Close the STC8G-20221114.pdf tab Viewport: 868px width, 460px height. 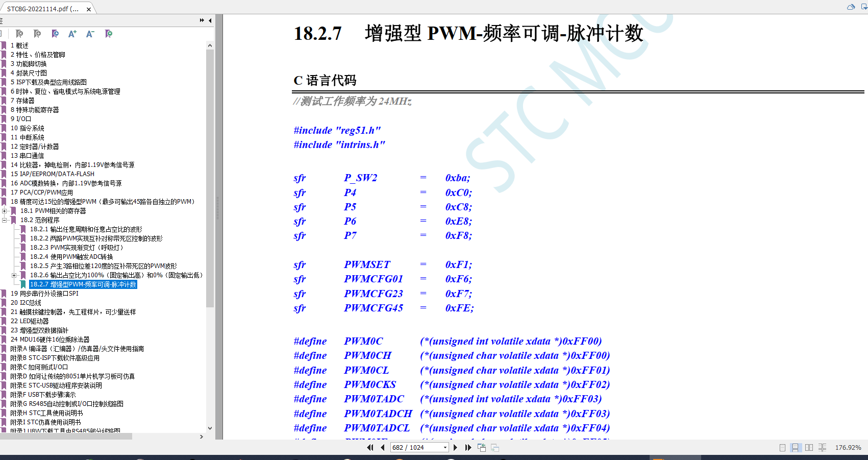[x=89, y=9]
